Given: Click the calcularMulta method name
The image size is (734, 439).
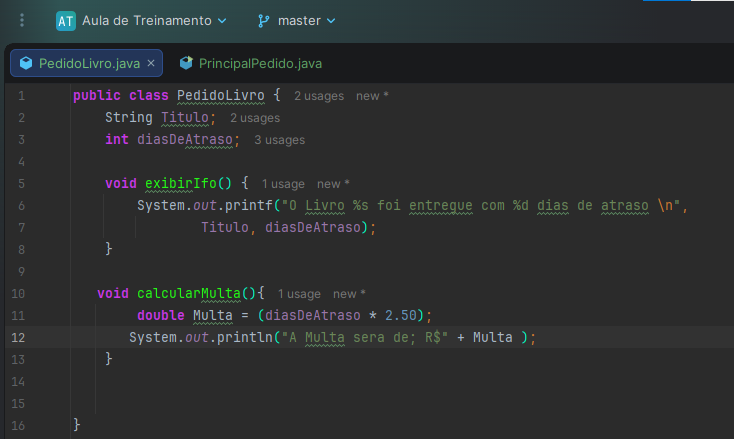Looking at the screenshot, I should [189, 293].
